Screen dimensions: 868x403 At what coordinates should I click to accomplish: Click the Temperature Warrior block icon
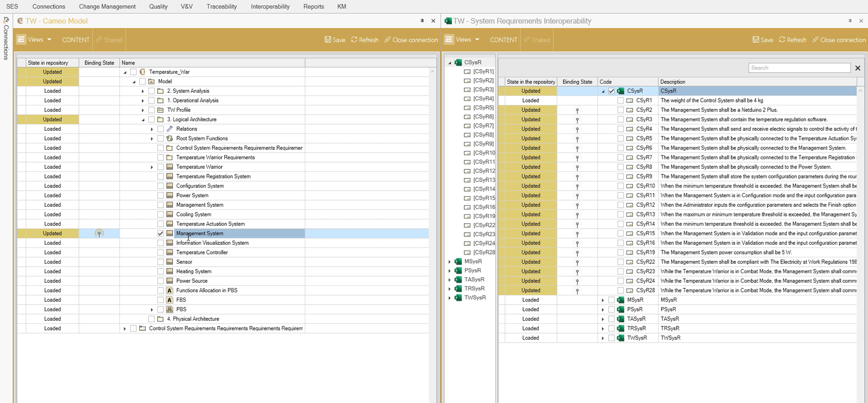(170, 167)
